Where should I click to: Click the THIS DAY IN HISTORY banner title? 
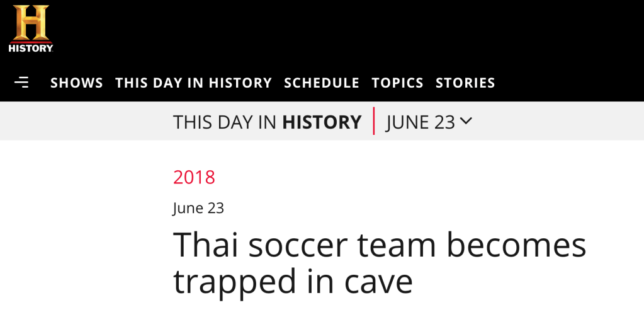[x=267, y=122]
